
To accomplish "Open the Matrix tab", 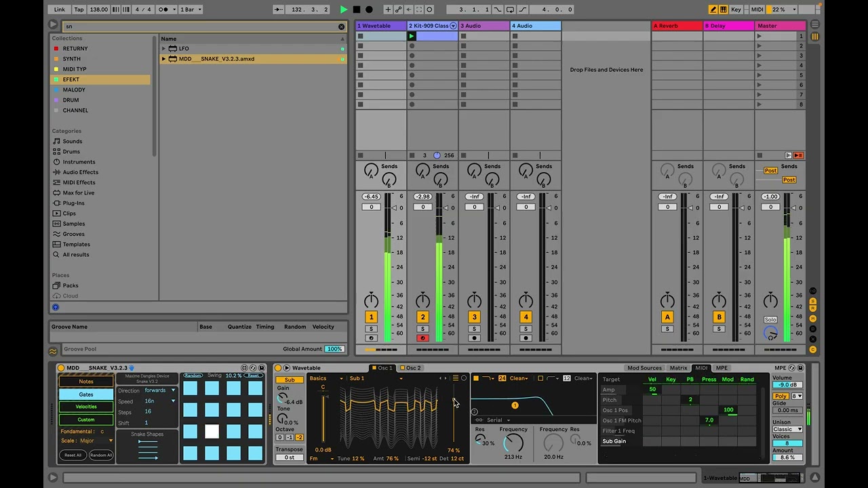I will (x=678, y=368).
